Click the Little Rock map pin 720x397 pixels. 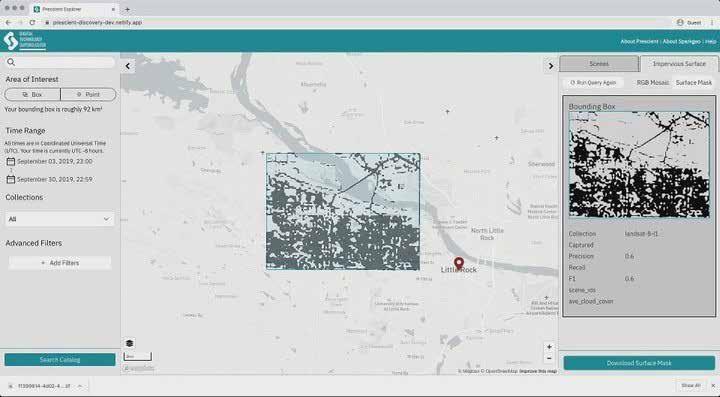[x=459, y=263]
